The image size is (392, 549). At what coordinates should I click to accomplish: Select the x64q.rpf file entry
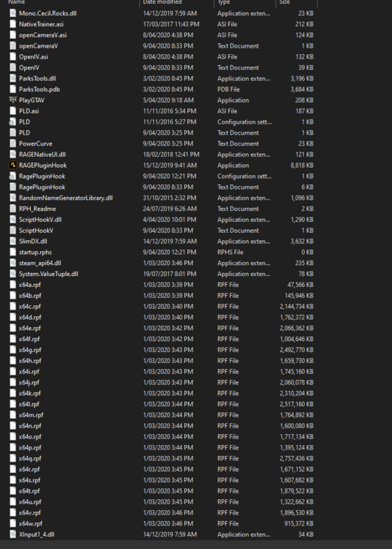tap(162, 458)
